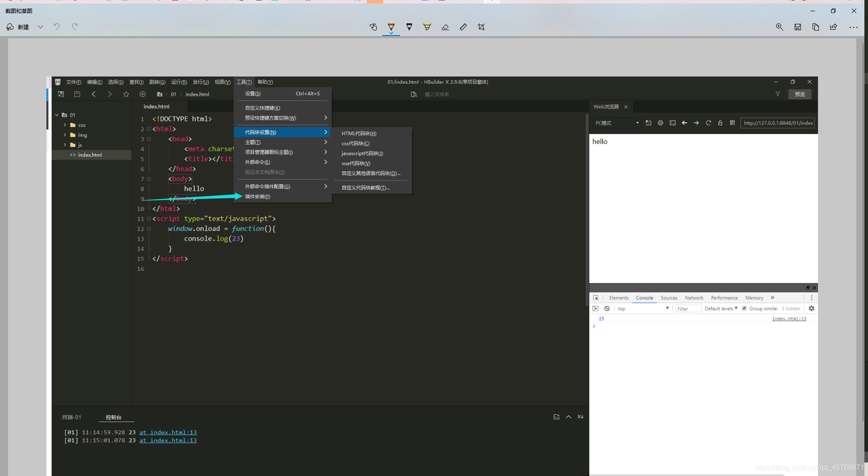The image size is (868, 476).
Task: Expand the img folder in the tree
Action: click(65, 135)
